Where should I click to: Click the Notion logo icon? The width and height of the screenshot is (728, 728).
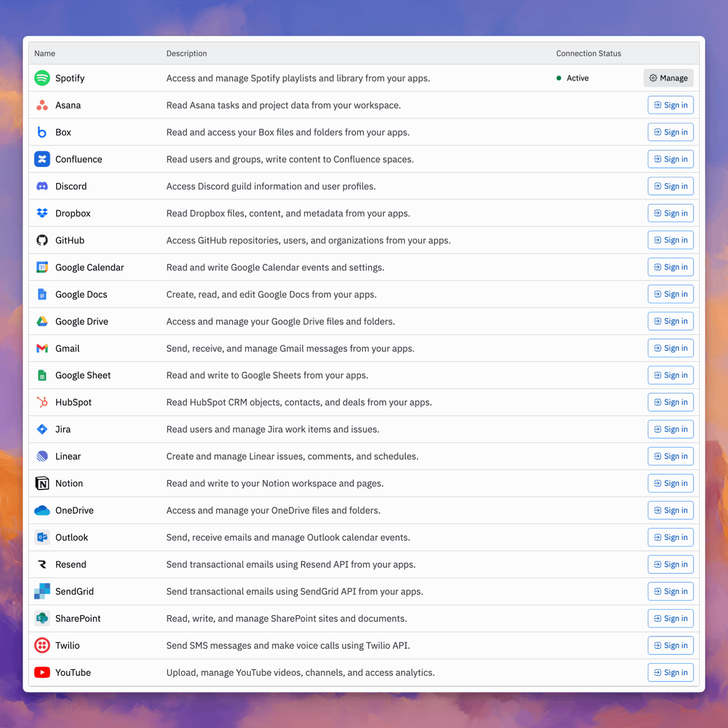coord(42,484)
